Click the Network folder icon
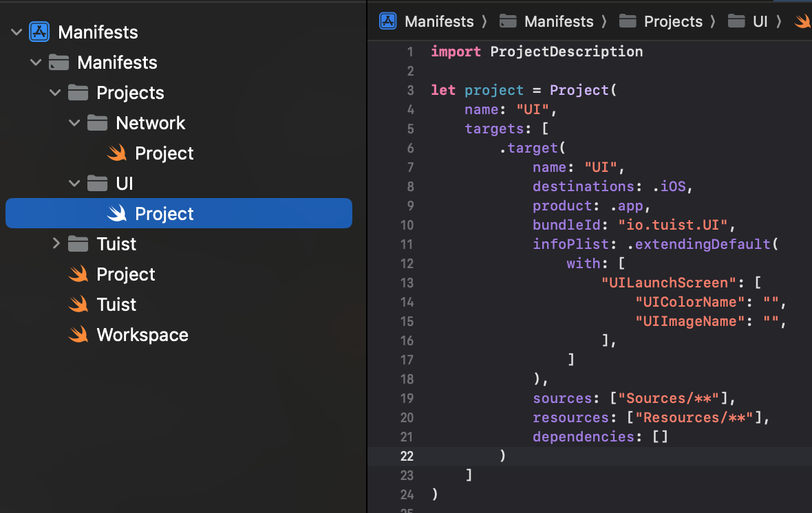Viewport: 812px width, 513px height. pyautogui.click(x=97, y=123)
